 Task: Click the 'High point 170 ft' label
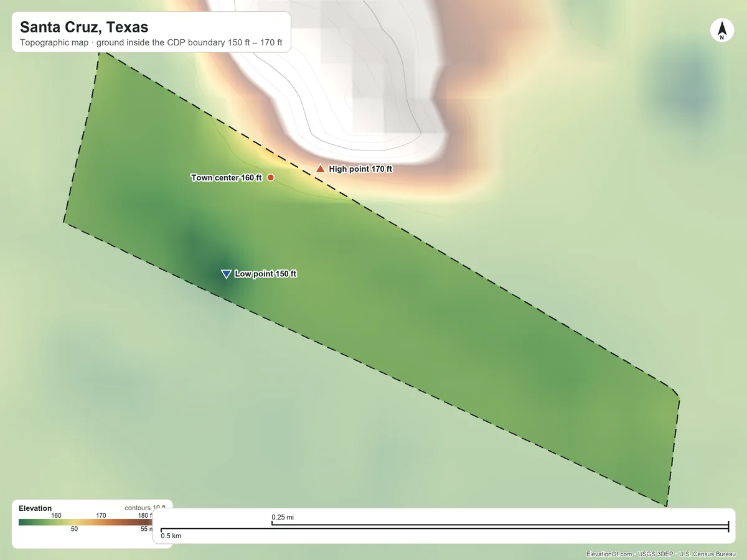tap(360, 169)
